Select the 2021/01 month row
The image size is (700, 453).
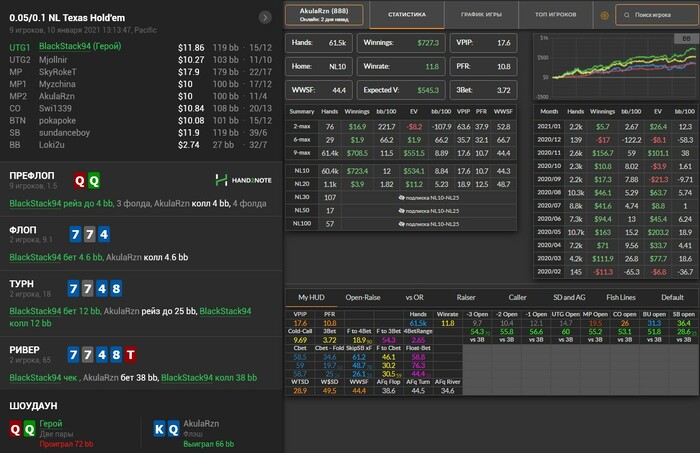(x=616, y=127)
